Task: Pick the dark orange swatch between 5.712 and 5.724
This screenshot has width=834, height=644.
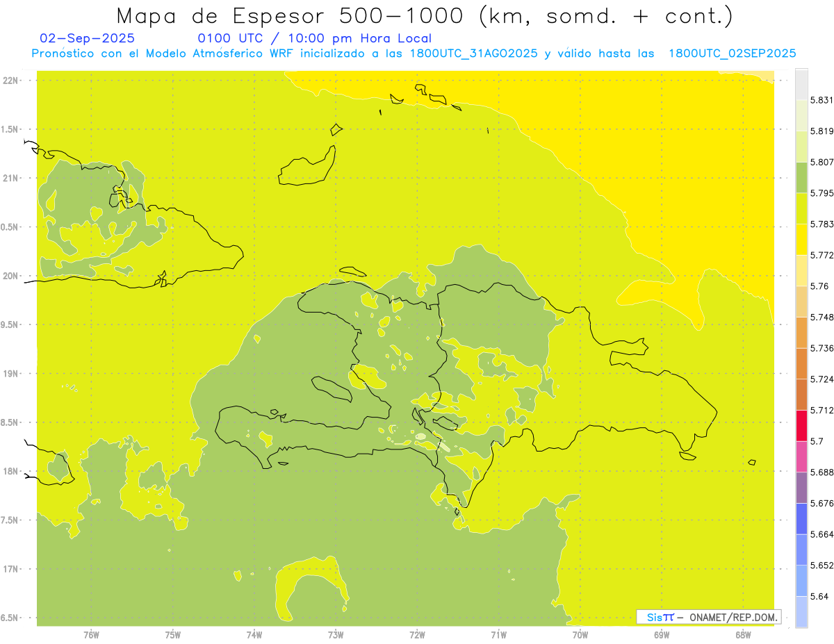Action: [x=801, y=394]
